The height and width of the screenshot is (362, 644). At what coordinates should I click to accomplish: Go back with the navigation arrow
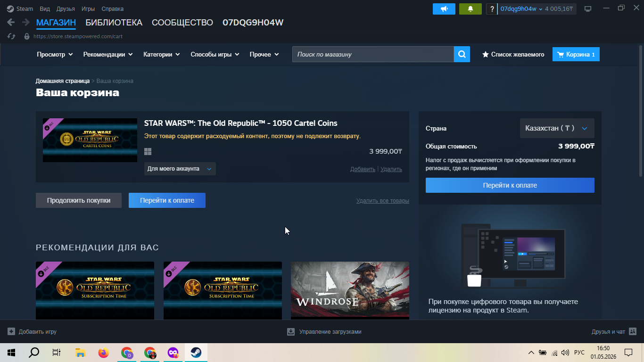tap(11, 23)
